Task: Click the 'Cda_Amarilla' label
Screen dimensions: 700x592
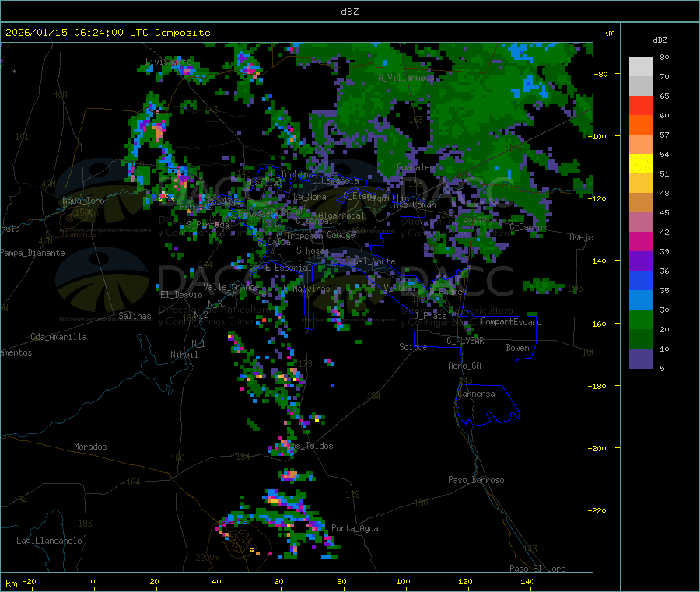Action: 58,337
